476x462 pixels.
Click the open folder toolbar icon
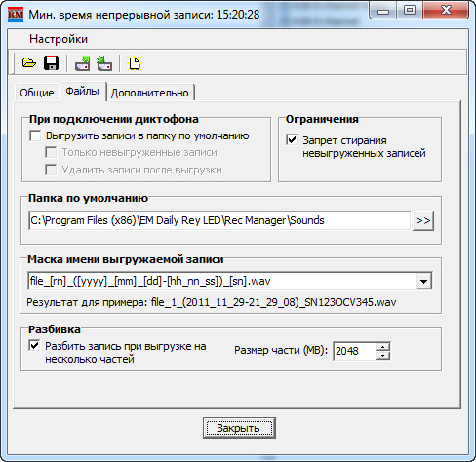(x=29, y=62)
